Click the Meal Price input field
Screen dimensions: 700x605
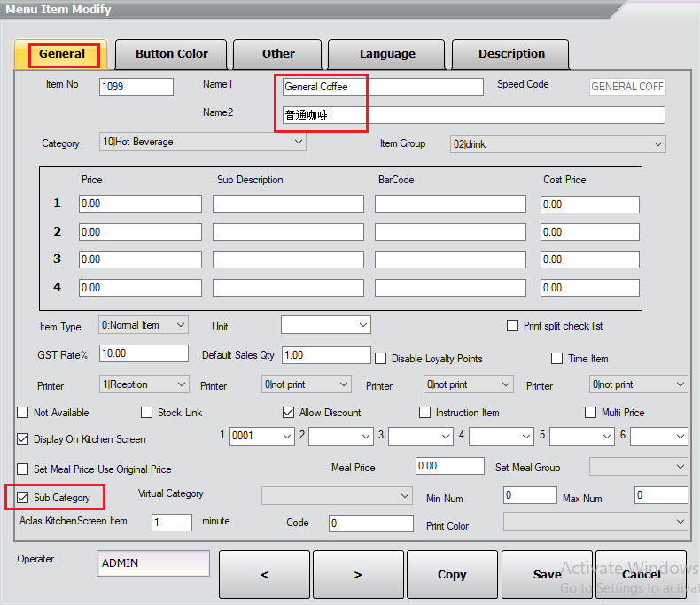click(x=449, y=466)
